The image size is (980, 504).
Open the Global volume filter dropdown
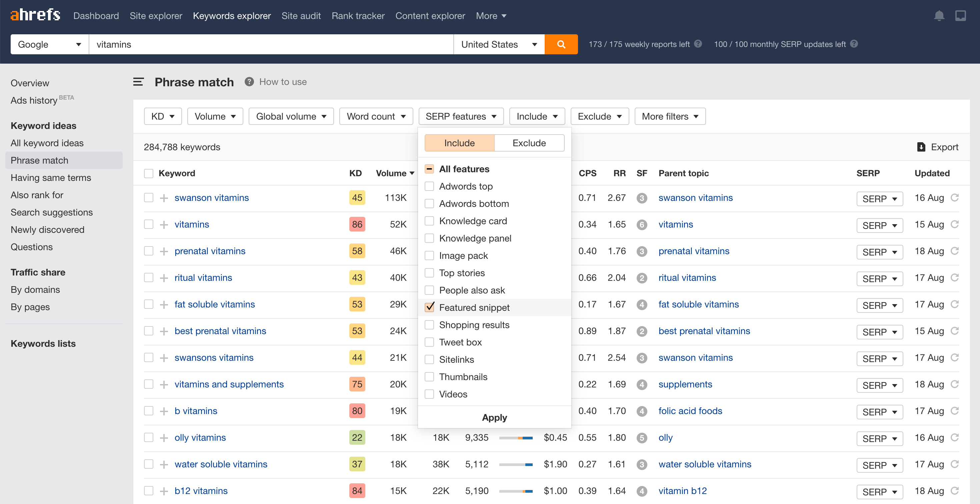coord(291,116)
